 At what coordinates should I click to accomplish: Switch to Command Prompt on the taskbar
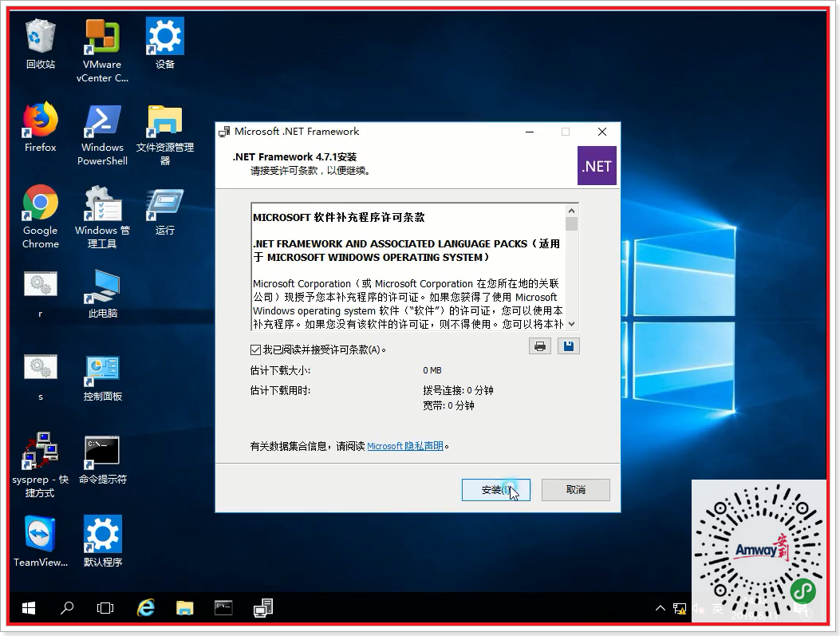point(223,608)
